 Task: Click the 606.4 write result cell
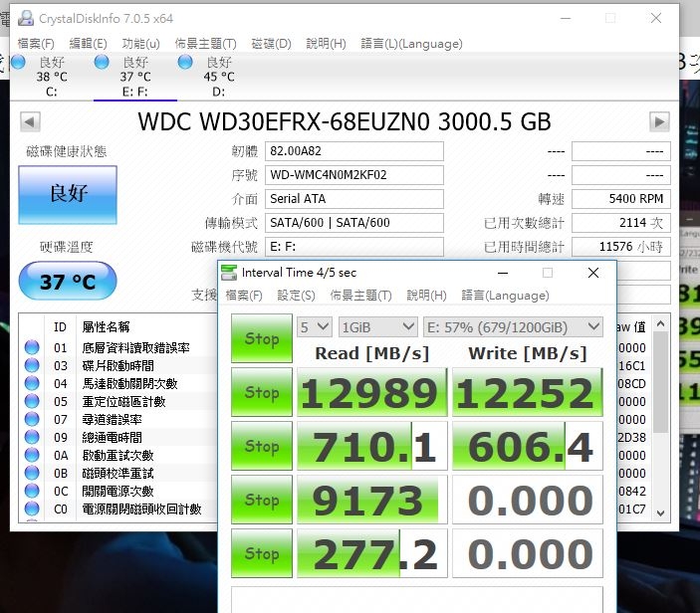click(x=528, y=446)
